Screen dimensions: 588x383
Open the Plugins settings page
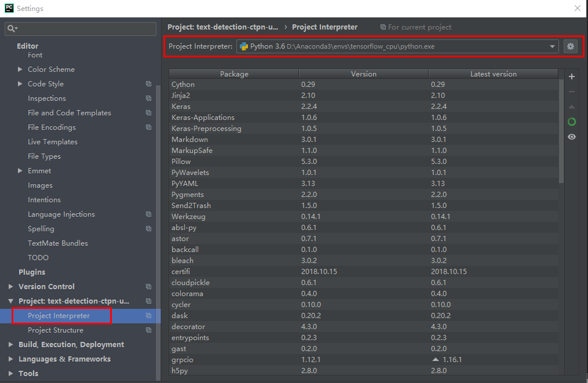(x=32, y=272)
